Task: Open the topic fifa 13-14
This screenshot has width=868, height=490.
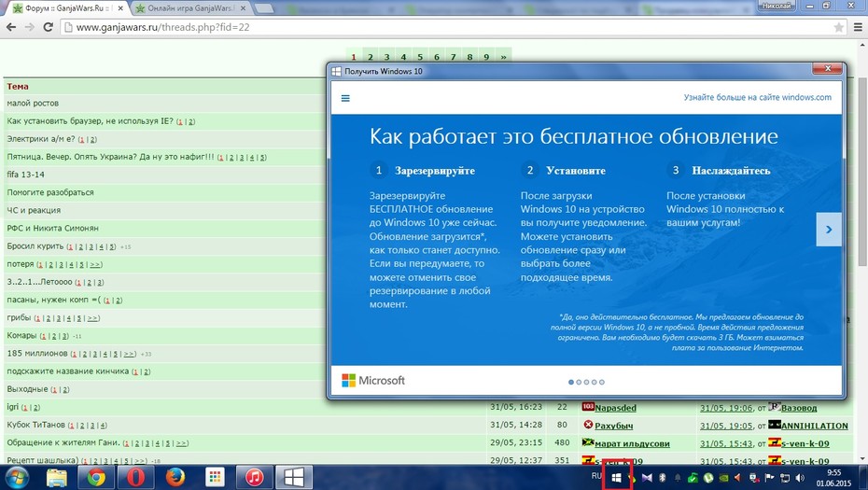Action: click(25, 175)
